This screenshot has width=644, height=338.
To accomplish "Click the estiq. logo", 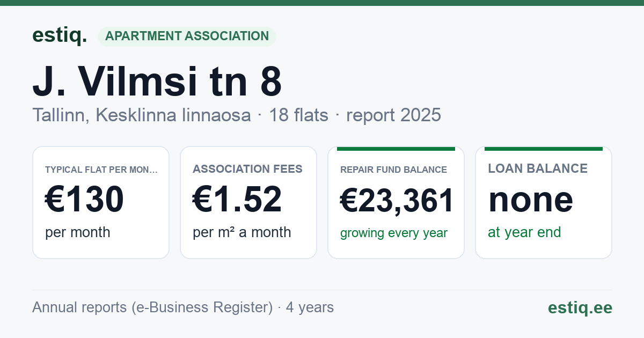I will [x=59, y=35].
